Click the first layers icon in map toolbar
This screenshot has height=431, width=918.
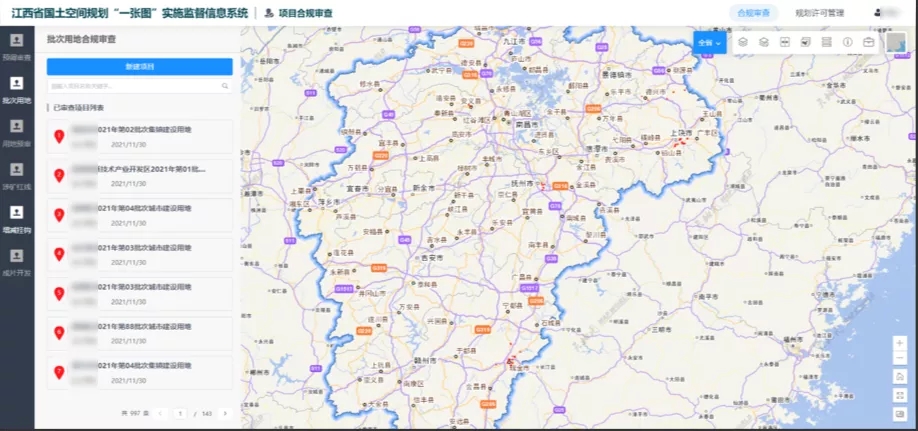pyautogui.click(x=742, y=43)
